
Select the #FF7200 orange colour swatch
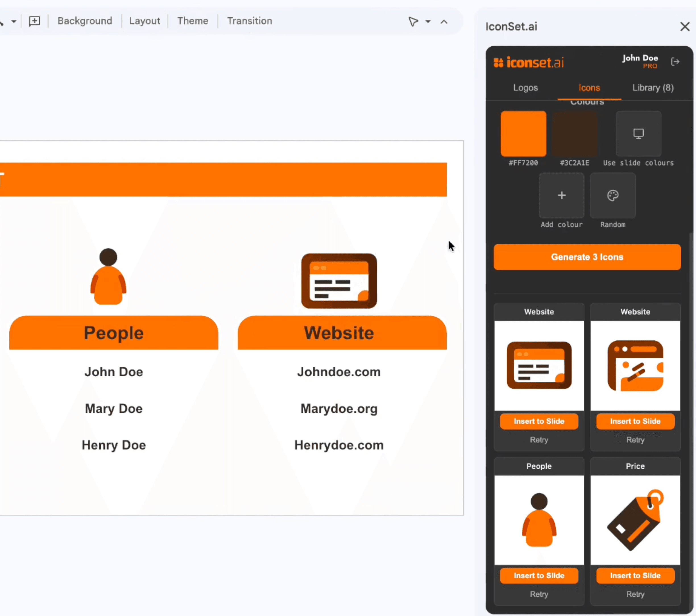[x=523, y=134]
